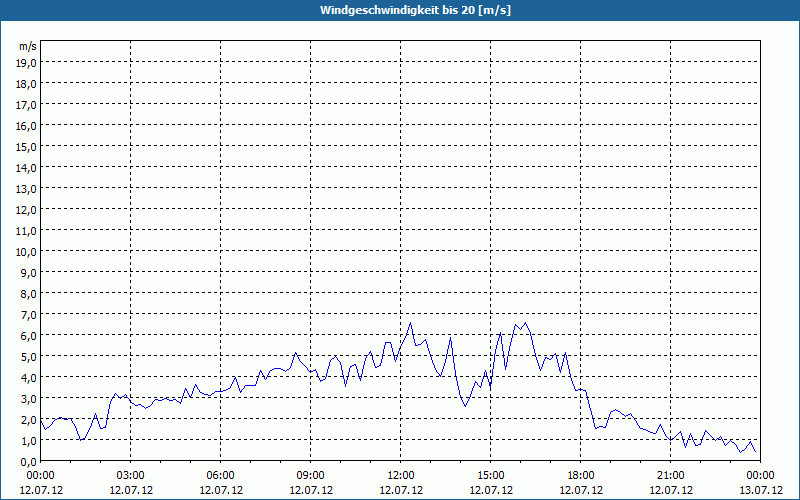The height and width of the screenshot is (500, 800).
Task: Click the x-axis time label '18:00'
Action: (581, 476)
